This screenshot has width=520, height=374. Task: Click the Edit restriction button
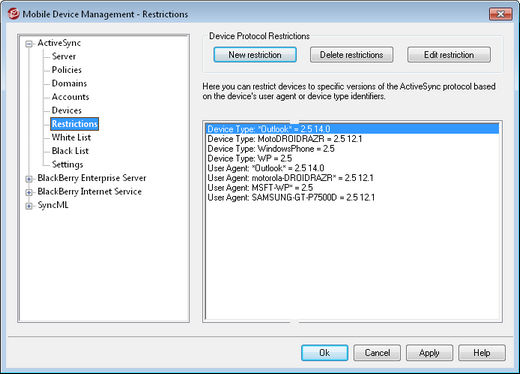tap(449, 55)
